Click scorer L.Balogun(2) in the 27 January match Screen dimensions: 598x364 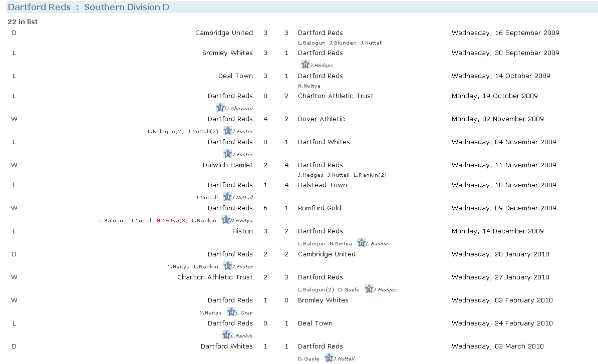click(316, 290)
